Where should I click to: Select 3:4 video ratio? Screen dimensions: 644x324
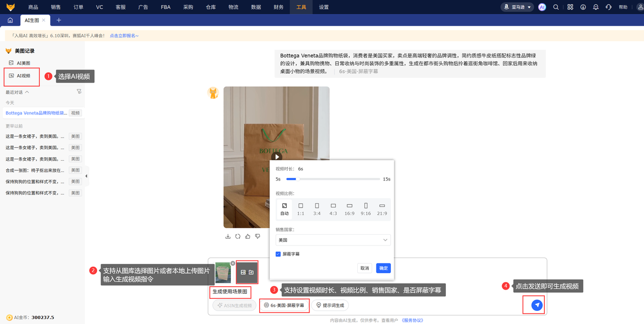pyautogui.click(x=317, y=209)
